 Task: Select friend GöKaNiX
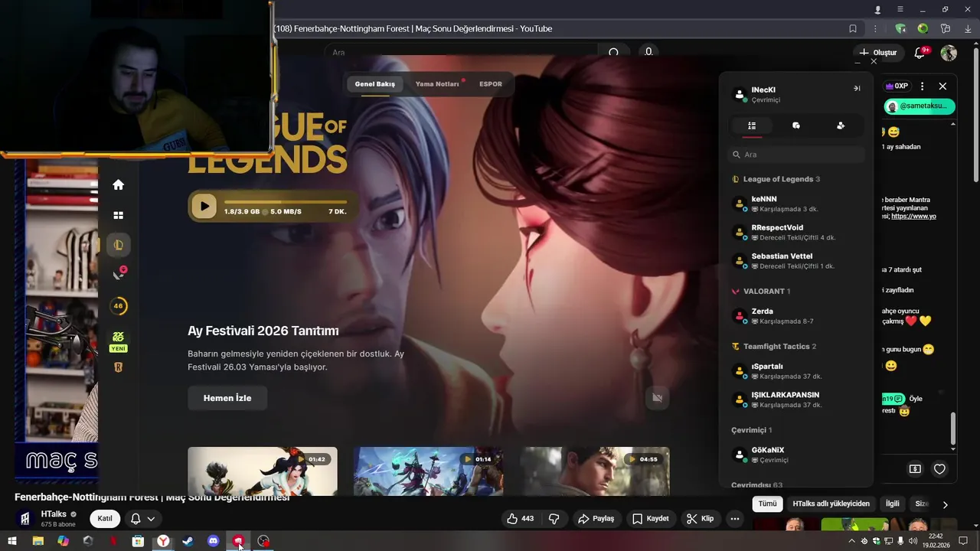(796, 455)
